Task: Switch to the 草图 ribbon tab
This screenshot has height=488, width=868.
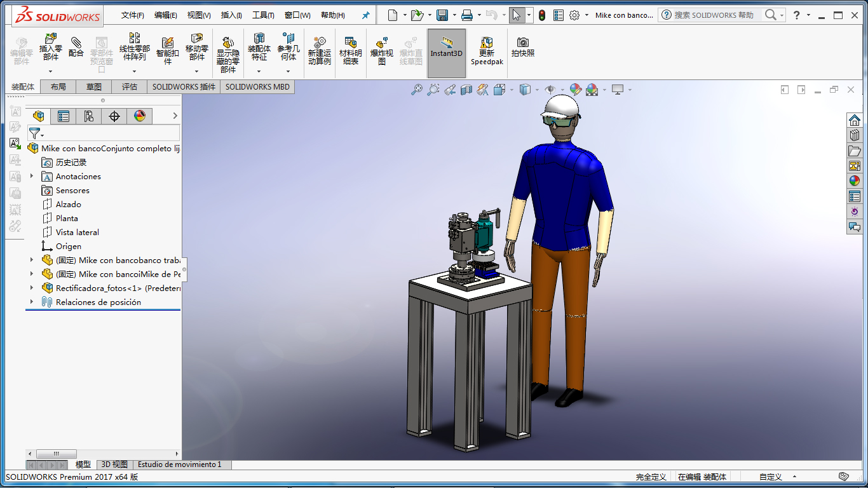Action: point(94,87)
